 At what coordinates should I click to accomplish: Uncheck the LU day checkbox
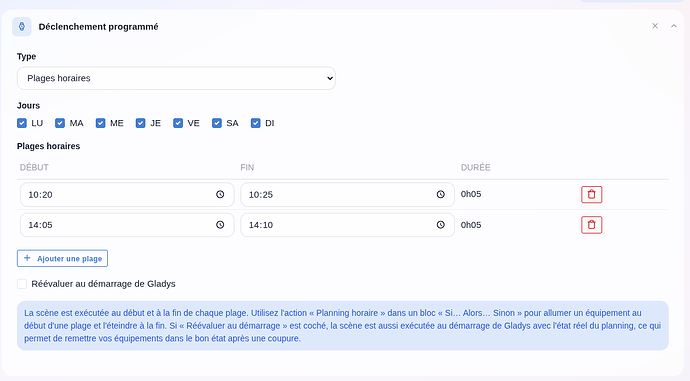pos(22,123)
